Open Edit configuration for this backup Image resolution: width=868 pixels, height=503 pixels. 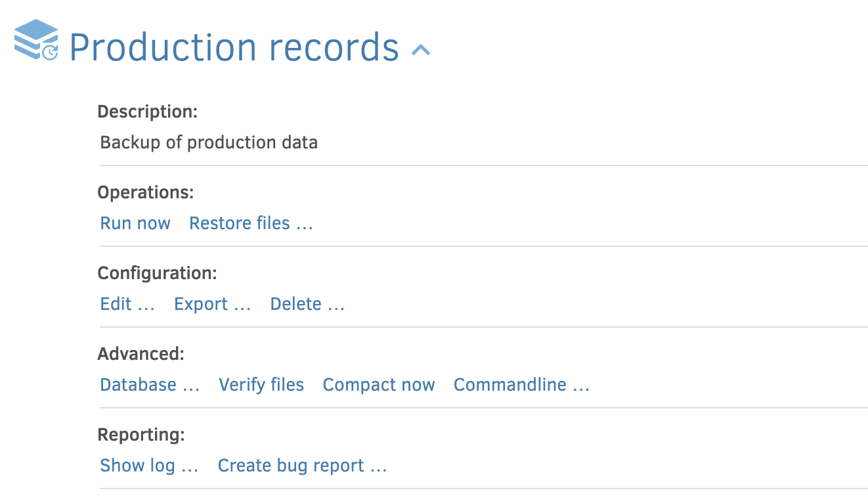point(127,304)
